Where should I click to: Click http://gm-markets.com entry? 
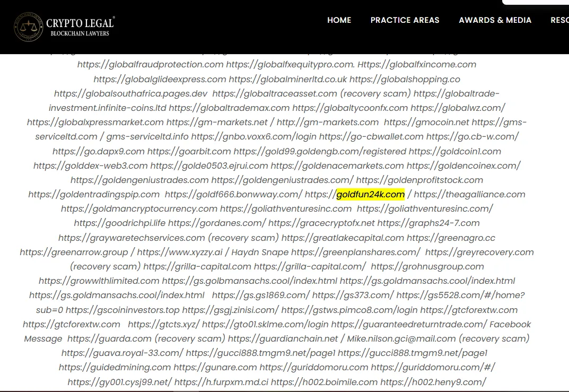point(327,123)
